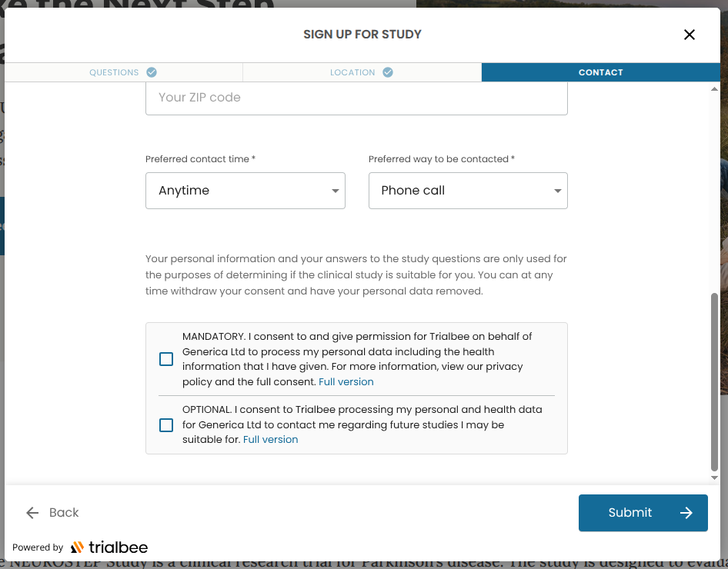Close the sign-up dialog with the X
The image size is (728, 569).
(x=689, y=35)
